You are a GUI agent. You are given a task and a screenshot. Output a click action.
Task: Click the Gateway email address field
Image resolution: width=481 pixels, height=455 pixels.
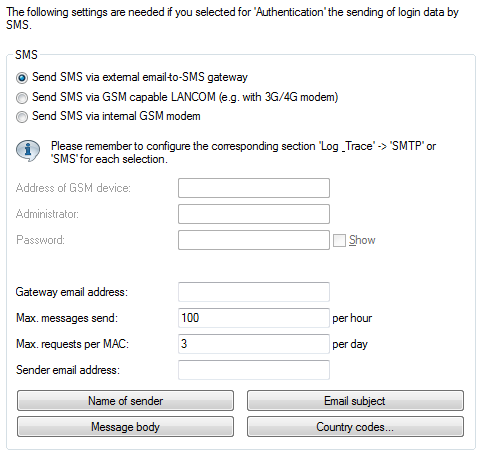tap(254, 292)
